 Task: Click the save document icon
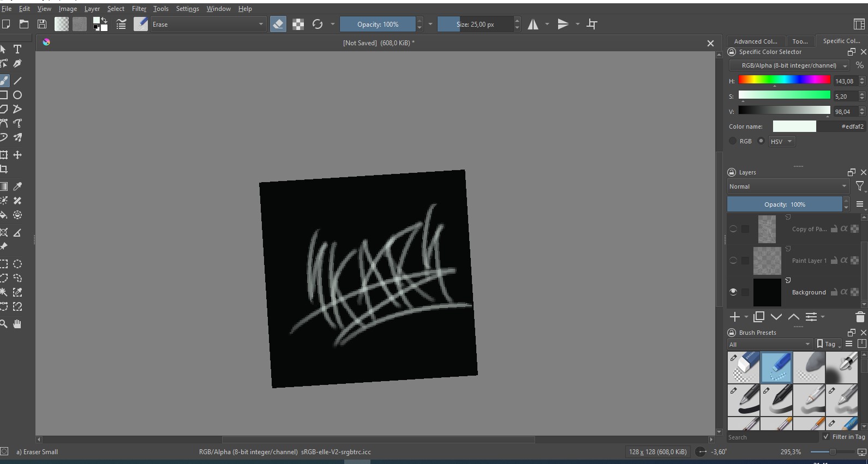(x=42, y=25)
